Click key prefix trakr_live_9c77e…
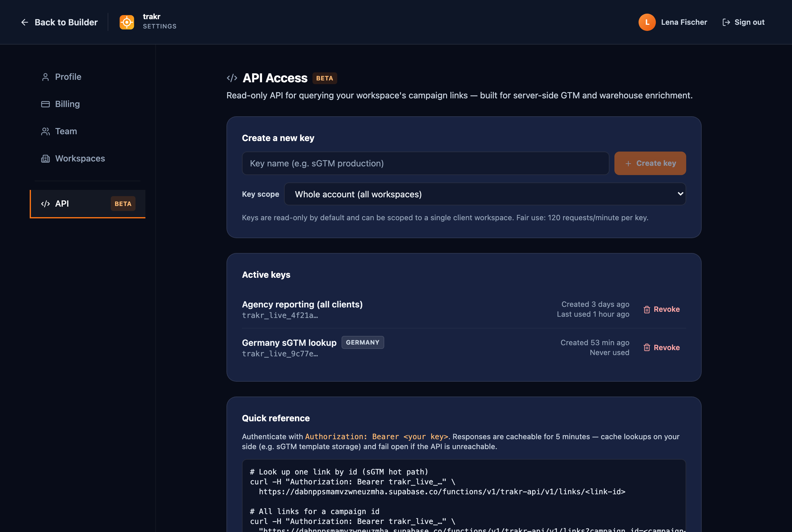Image resolution: width=792 pixels, height=532 pixels. 280,354
